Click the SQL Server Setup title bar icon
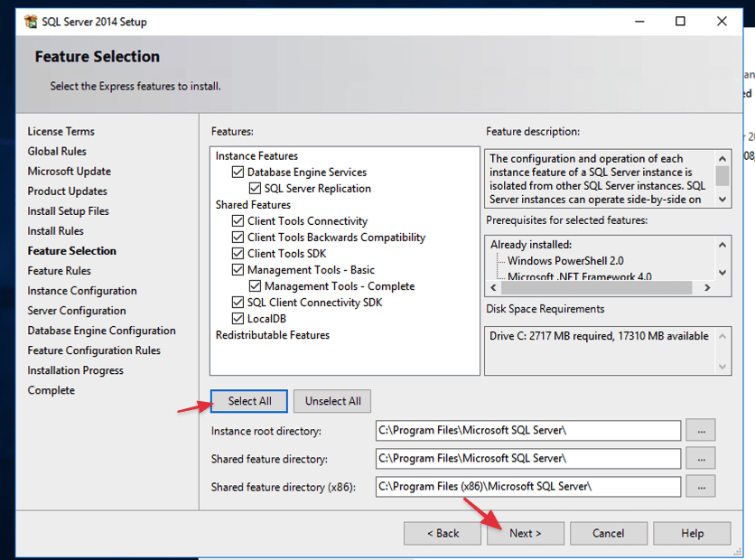Viewport: 755px width, 560px height. click(x=31, y=22)
